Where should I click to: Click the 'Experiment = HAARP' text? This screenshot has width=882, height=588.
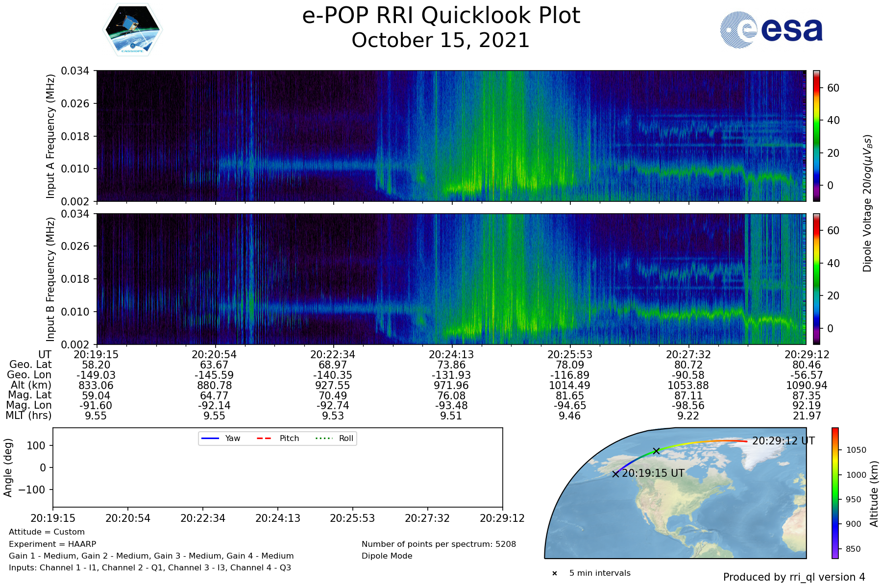pyautogui.click(x=52, y=544)
